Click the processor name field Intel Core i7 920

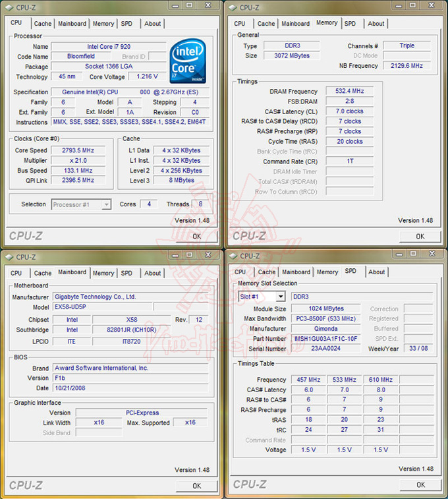point(109,46)
